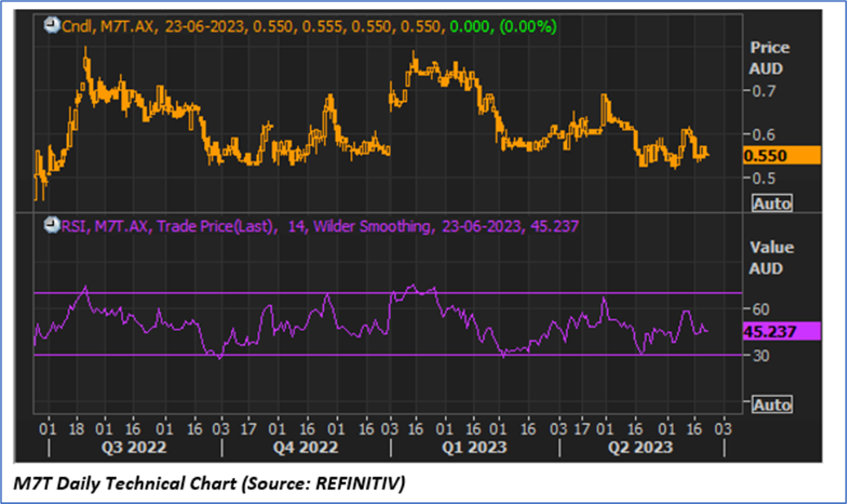Click the Q2 2023 timeline label
The height and width of the screenshot is (504, 847).
click(x=640, y=448)
